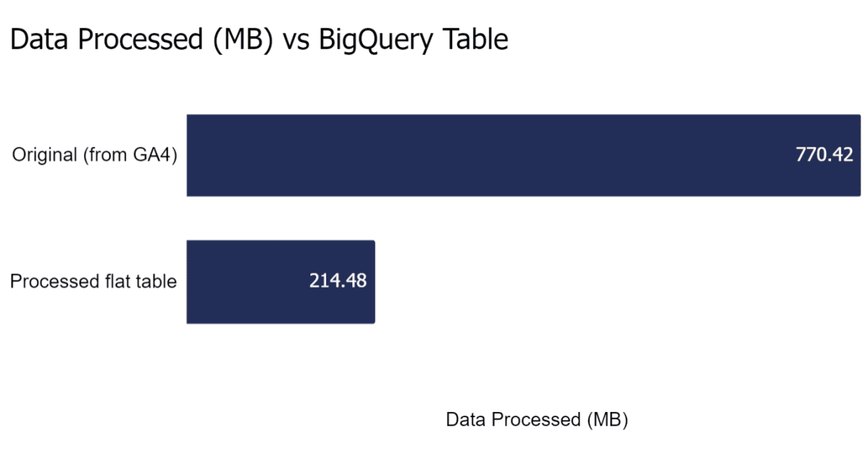Click "Data Processed" in the chart title
This screenshot has height=454, width=868.
(x=107, y=40)
